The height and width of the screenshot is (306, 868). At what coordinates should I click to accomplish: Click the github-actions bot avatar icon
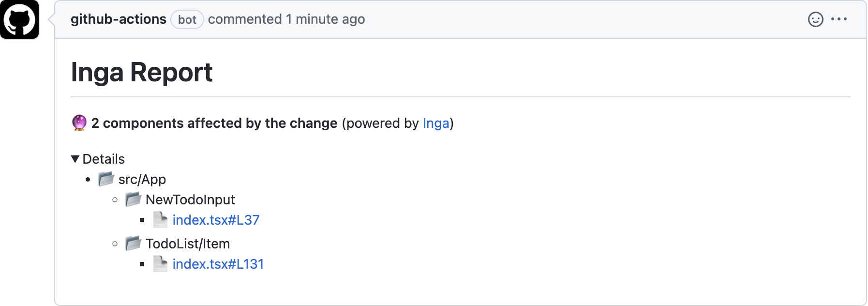click(20, 19)
